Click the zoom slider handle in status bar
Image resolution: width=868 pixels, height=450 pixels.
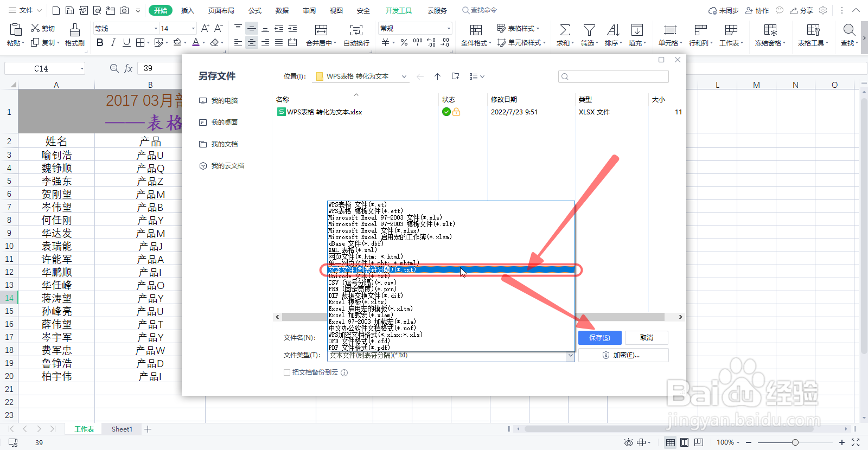click(795, 442)
